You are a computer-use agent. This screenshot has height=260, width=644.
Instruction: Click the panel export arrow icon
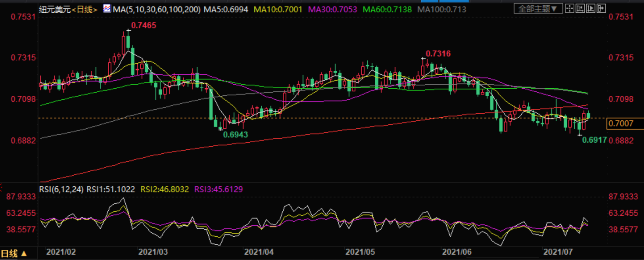pyautogui.click(x=601, y=8)
